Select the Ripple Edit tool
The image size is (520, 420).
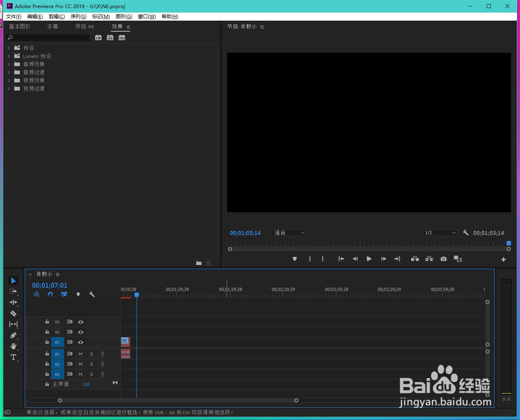click(x=13, y=302)
